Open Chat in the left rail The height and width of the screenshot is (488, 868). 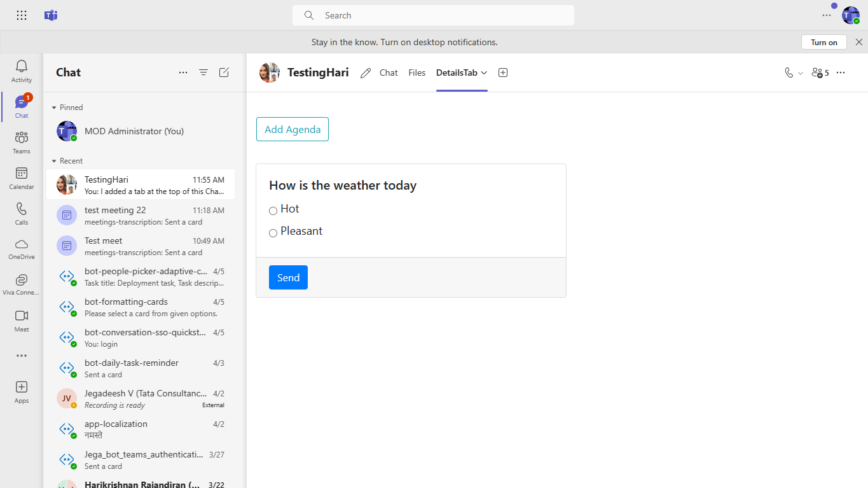click(22, 107)
